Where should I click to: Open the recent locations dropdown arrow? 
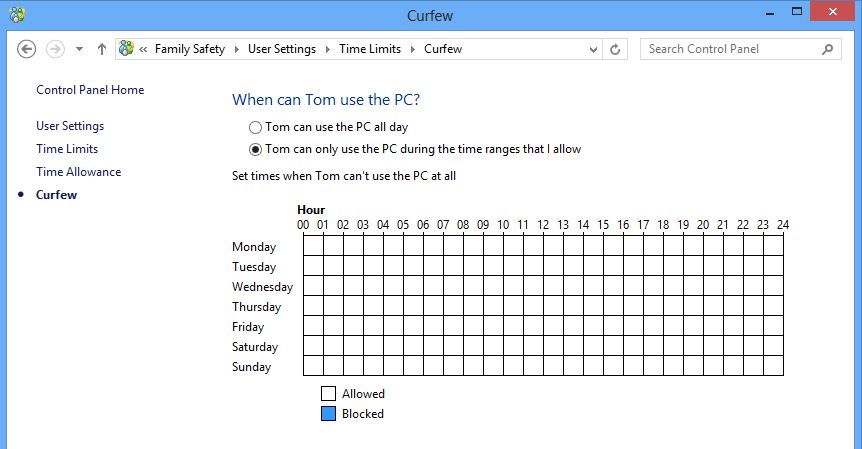80,49
